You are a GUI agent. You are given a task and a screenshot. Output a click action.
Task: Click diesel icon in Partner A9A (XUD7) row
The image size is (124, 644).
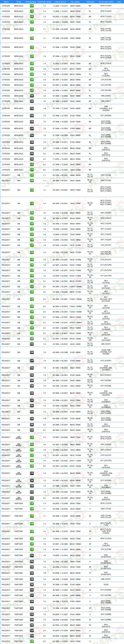coord(32,579)
